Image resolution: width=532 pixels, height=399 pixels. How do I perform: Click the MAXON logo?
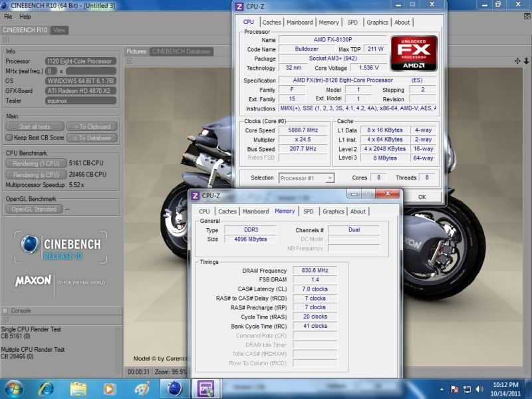(33, 281)
